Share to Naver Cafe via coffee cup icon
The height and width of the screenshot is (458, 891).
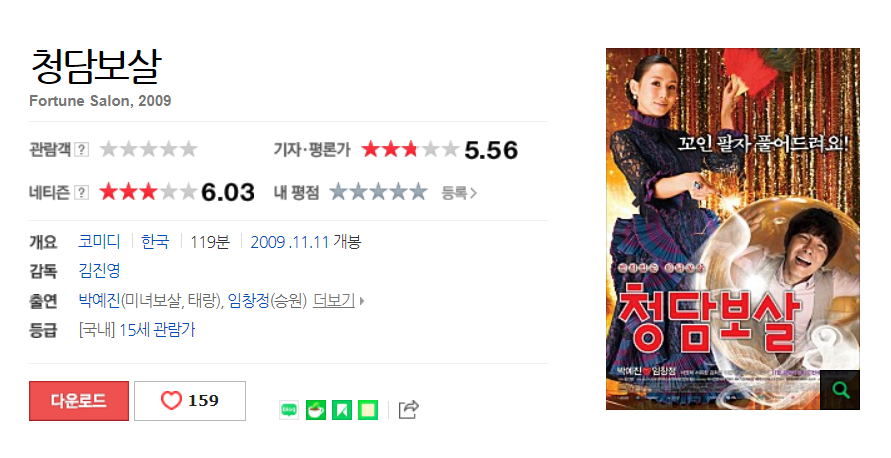(x=316, y=410)
